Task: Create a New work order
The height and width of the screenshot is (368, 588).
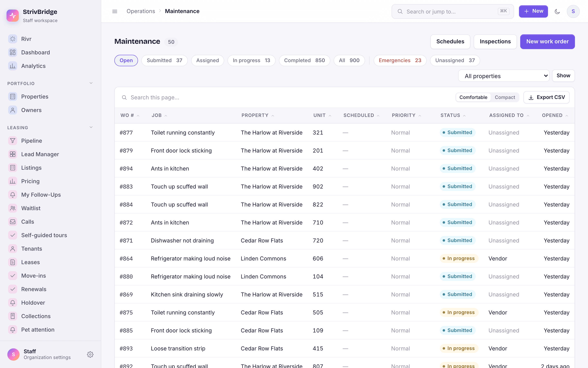Action: point(547,42)
